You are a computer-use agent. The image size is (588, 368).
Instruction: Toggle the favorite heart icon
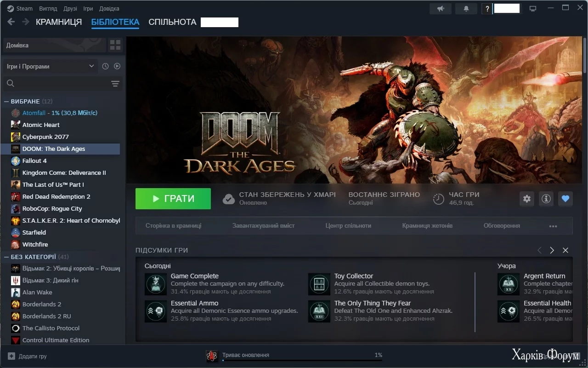(x=565, y=199)
